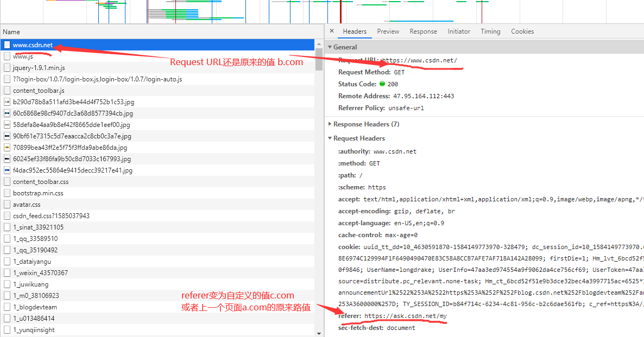
Task: Click the Referrer Policy unsafe-url value
Action: point(406,108)
